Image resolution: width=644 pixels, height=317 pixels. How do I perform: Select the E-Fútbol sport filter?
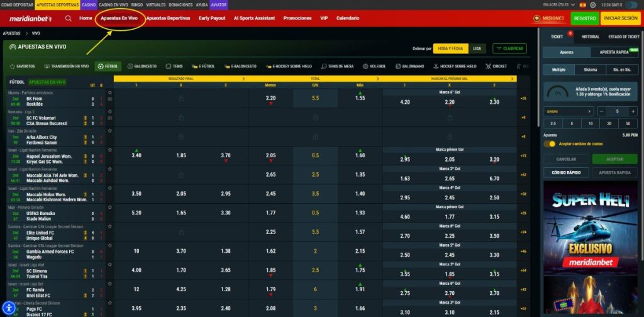click(203, 66)
